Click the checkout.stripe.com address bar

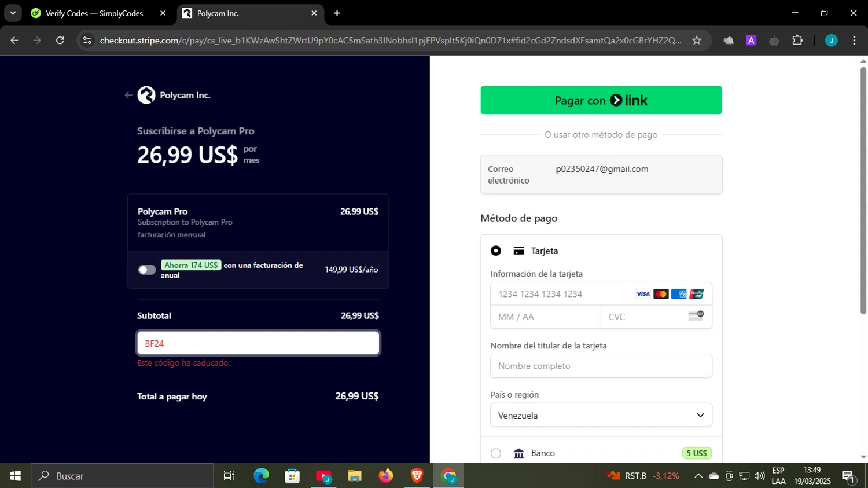pos(391,41)
